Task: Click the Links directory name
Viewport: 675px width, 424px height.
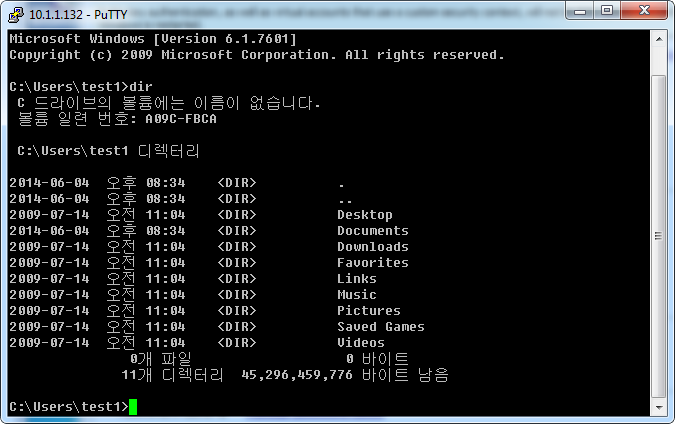Action: click(x=357, y=279)
